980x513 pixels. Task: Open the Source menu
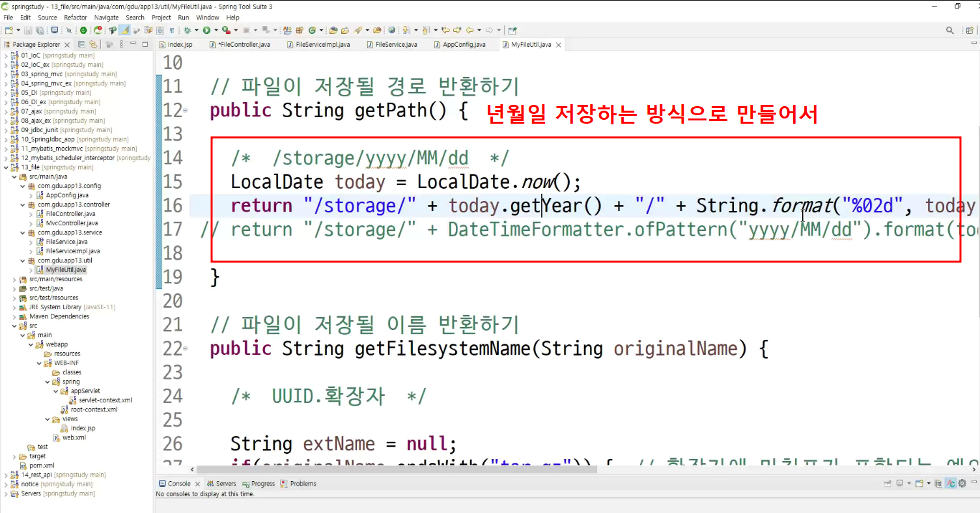48,18
